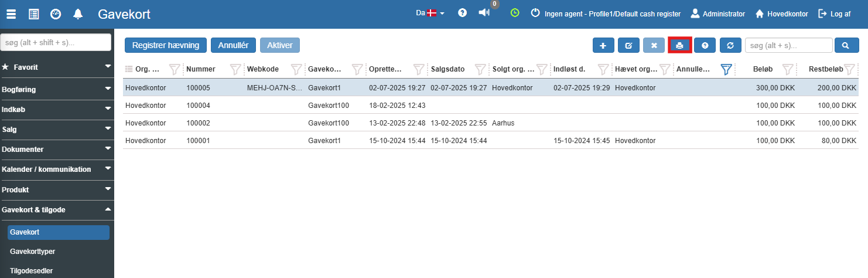Sort by the Nummer column header
Viewport: 868px width, 278px height.
(x=201, y=69)
